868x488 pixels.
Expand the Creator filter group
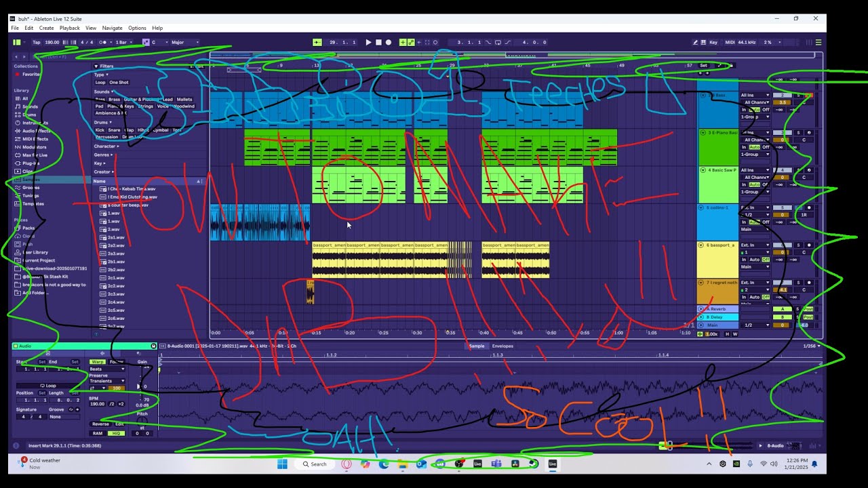click(103, 171)
